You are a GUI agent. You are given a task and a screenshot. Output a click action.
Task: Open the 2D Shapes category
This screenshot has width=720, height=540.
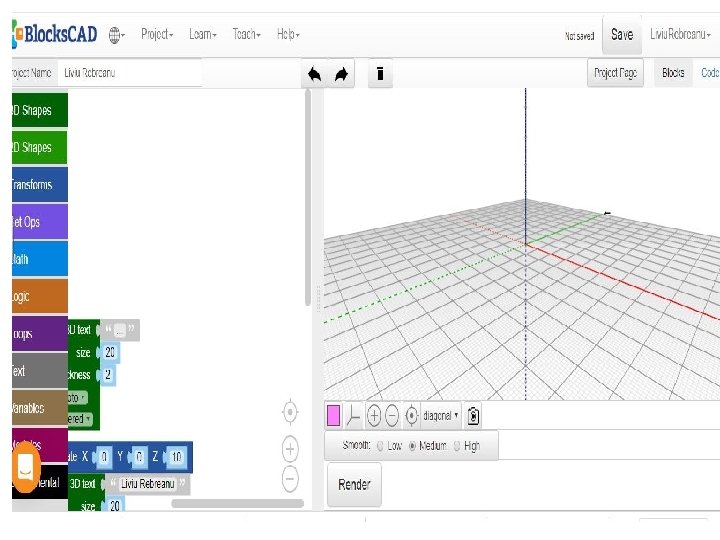coord(40,147)
